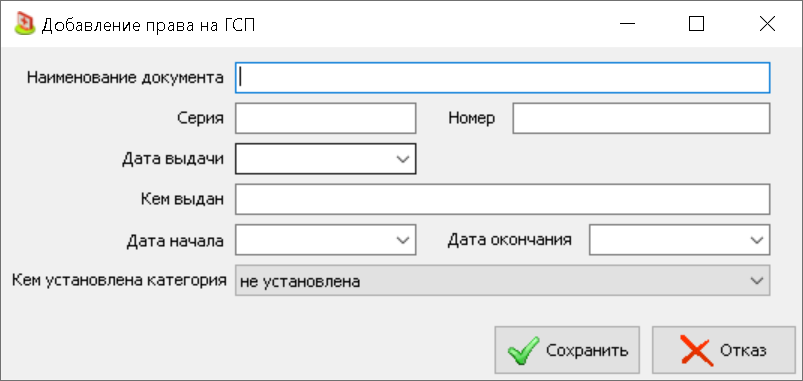Maximize the dialog window
Image resolution: width=803 pixels, height=381 pixels.
(x=696, y=24)
